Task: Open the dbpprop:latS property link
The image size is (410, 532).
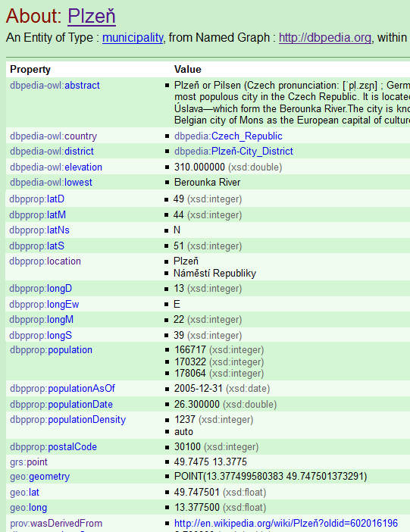Action: point(36,246)
